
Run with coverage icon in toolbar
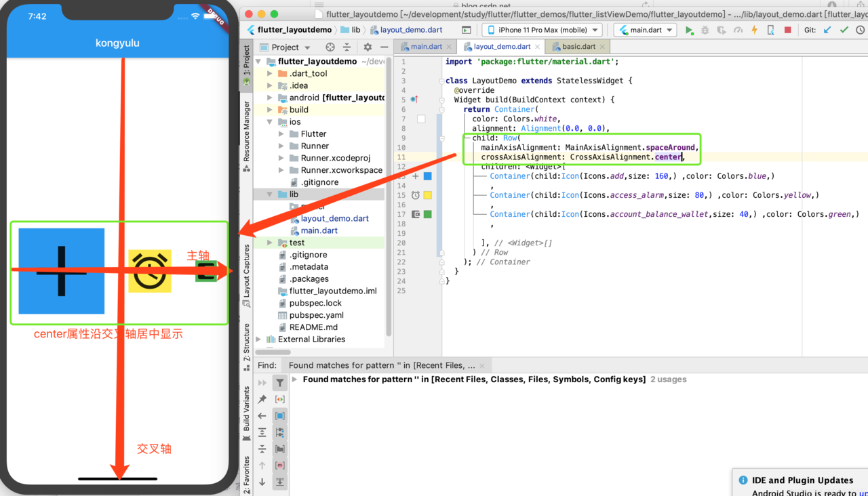pyautogui.click(x=722, y=30)
